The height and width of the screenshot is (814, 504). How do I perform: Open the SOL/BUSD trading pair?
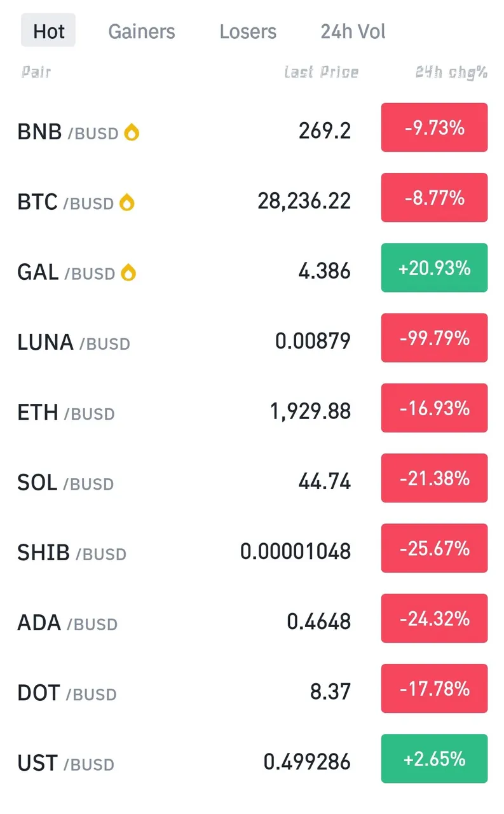pyautogui.click(x=252, y=481)
